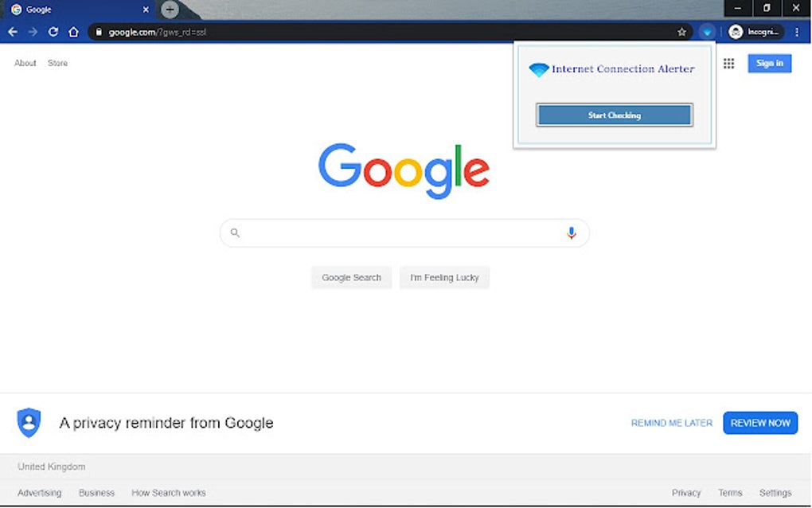The image size is (812, 508).
Task: Click the forward navigation arrow
Action: 32,32
